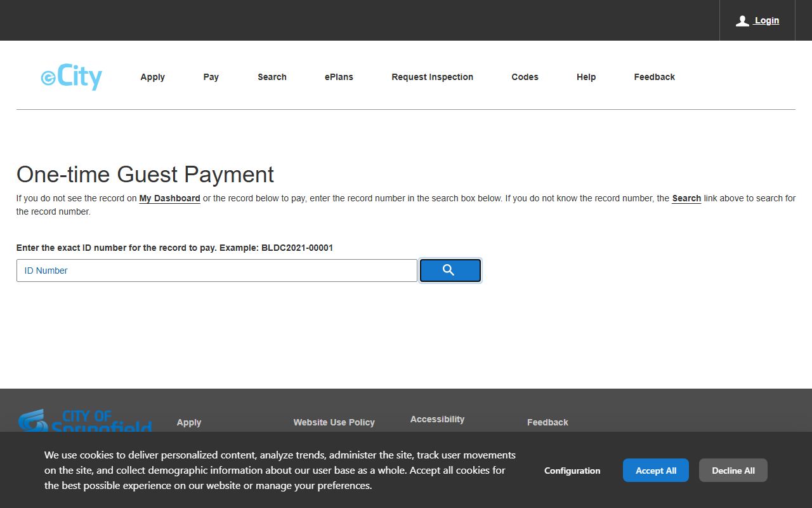Image resolution: width=812 pixels, height=508 pixels.
Task: Click the eCity logo
Action: (x=72, y=77)
